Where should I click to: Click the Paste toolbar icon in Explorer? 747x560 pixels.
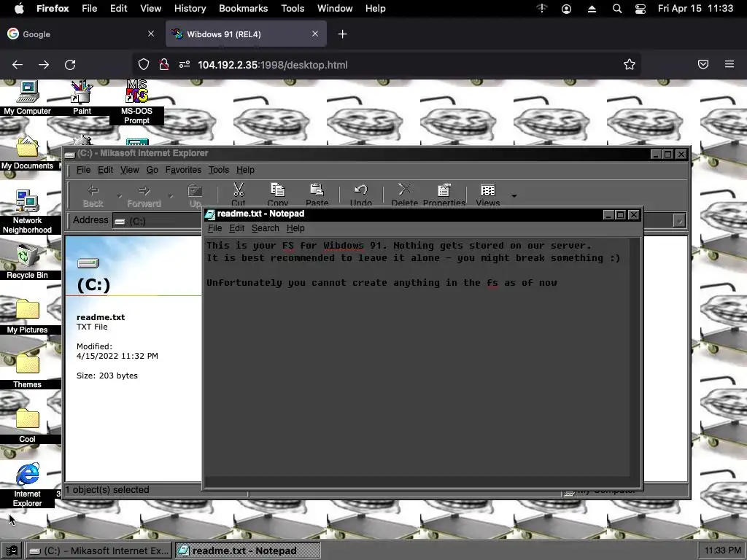317,195
